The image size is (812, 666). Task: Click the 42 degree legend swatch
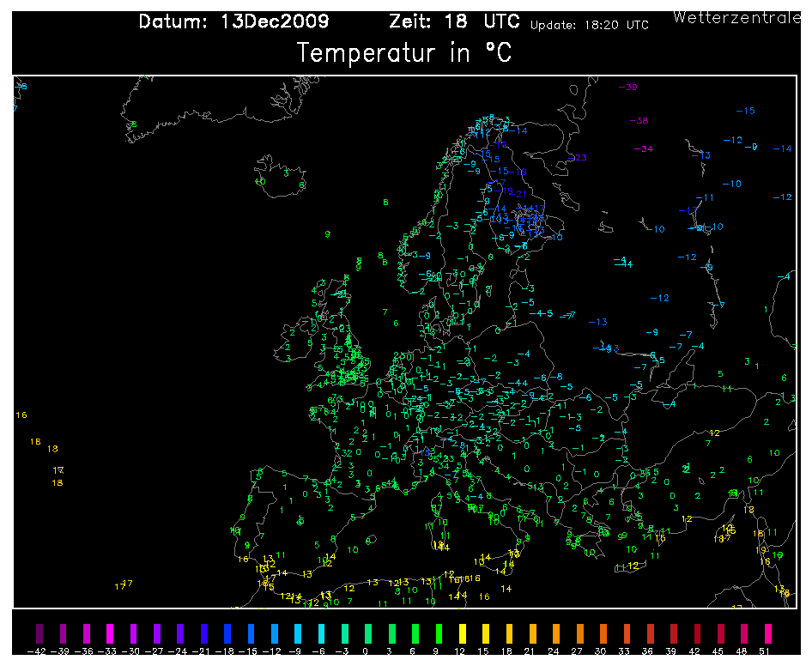(698, 633)
